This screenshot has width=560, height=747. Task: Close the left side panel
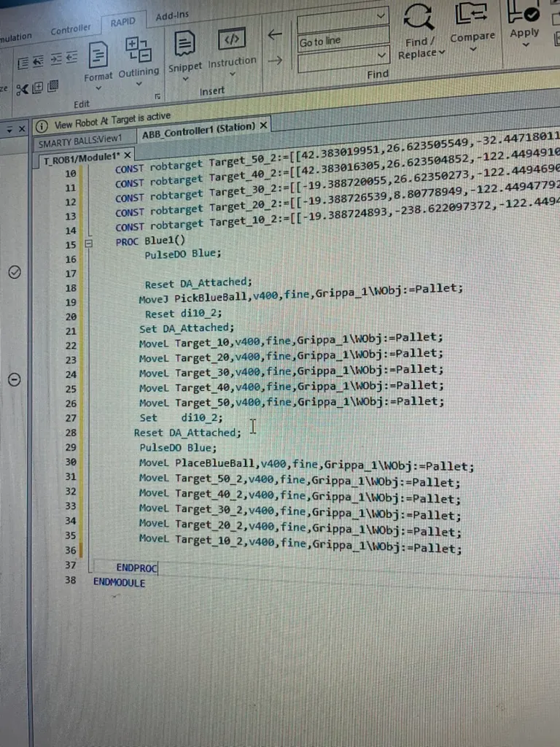coord(21,128)
